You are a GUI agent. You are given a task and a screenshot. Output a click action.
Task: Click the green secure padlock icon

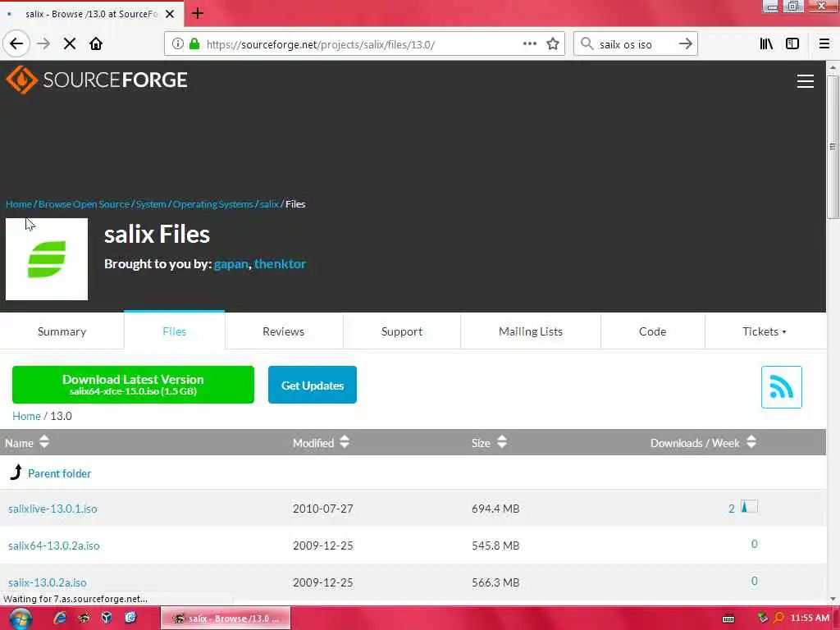194,44
